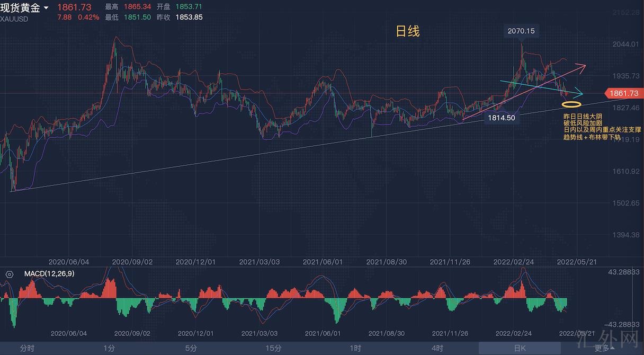Click the 2070.15 high price marker
This screenshot has width=644, height=355.
pos(521,31)
